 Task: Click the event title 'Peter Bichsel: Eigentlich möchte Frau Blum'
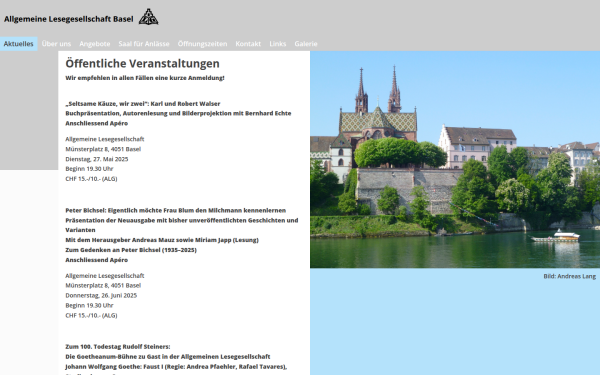point(176,210)
